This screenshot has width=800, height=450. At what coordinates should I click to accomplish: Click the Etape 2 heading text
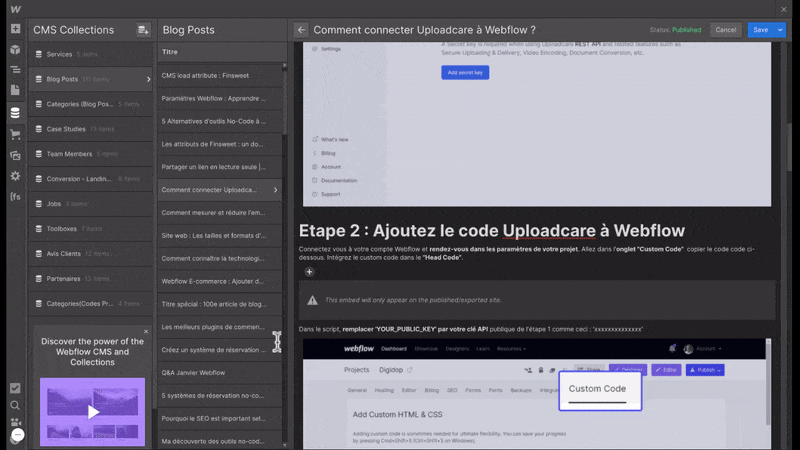click(x=491, y=231)
